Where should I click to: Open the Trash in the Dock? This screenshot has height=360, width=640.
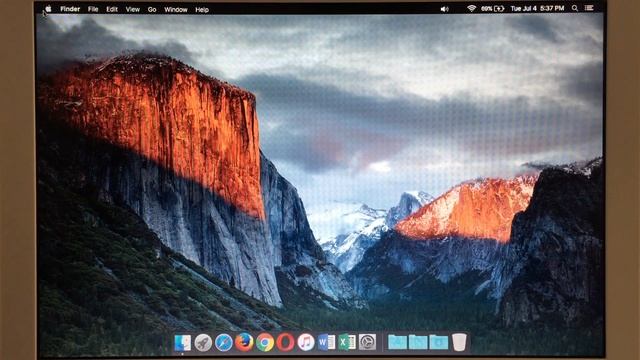tap(459, 342)
